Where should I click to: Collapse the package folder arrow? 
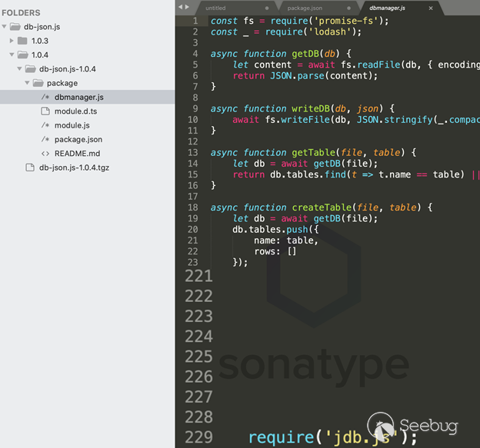coord(27,83)
